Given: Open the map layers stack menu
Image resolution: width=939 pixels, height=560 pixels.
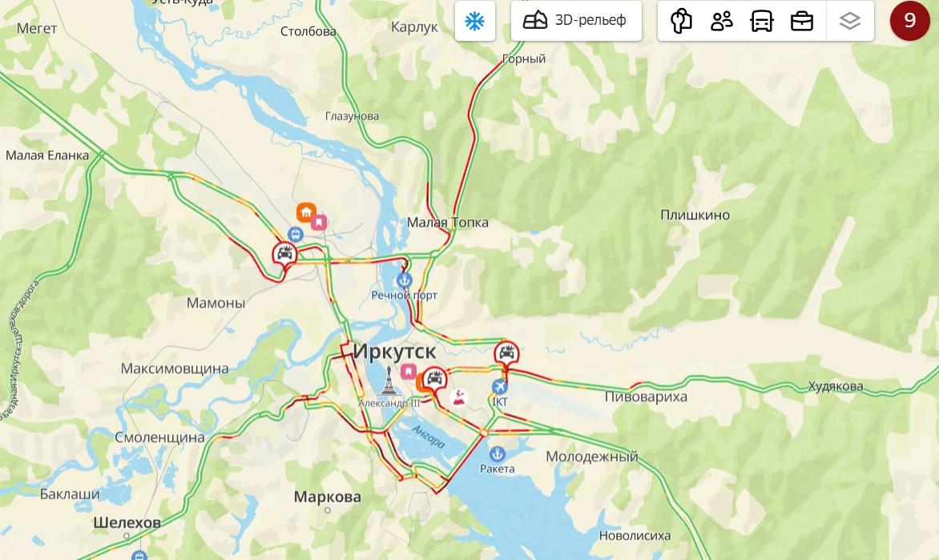Looking at the screenshot, I should 850,22.
